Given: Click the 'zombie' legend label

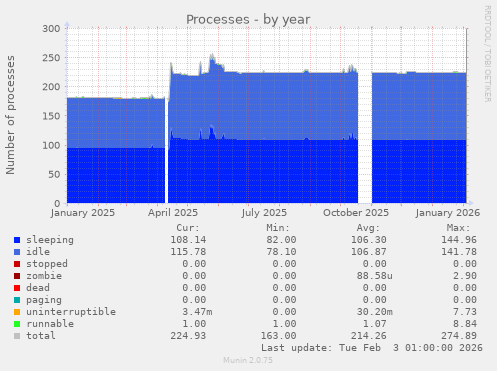Looking at the screenshot, I should pos(44,276).
